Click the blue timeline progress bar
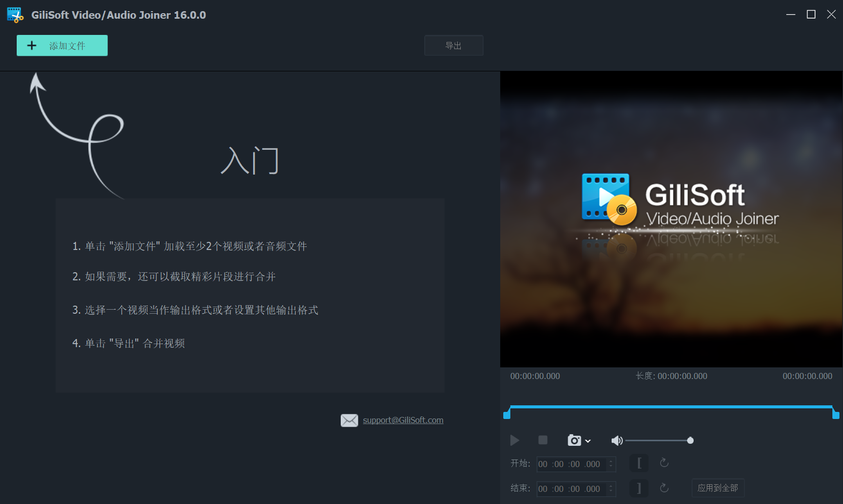 [x=671, y=407]
